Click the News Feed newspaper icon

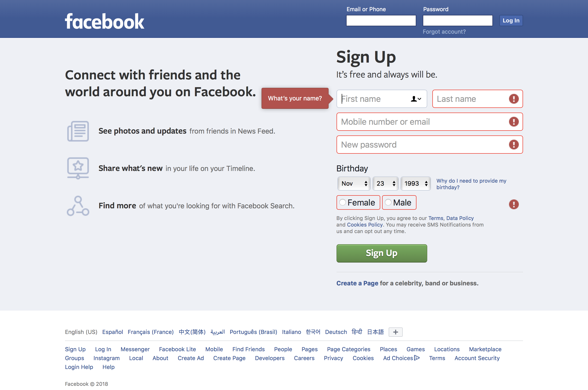[78, 131]
